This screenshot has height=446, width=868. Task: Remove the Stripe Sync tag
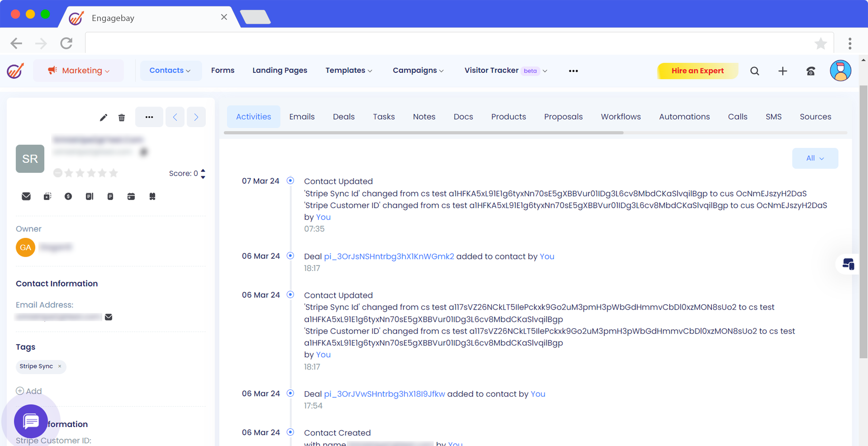pos(60,366)
